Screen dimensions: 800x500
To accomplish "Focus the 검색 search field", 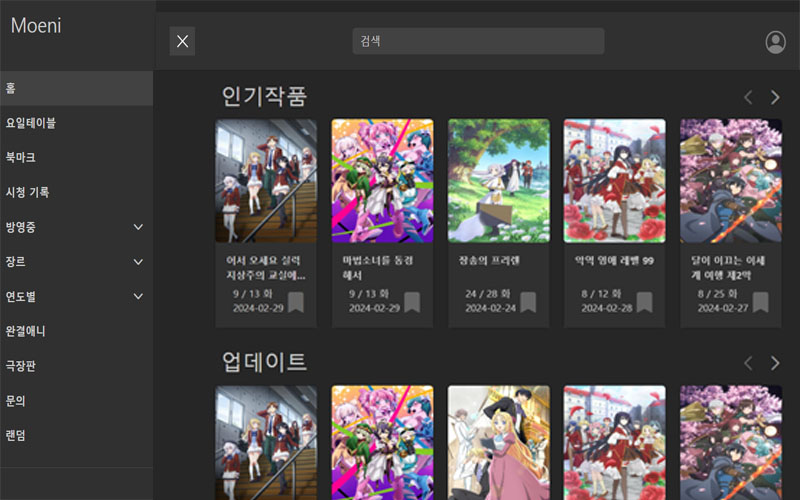I will click(478, 41).
